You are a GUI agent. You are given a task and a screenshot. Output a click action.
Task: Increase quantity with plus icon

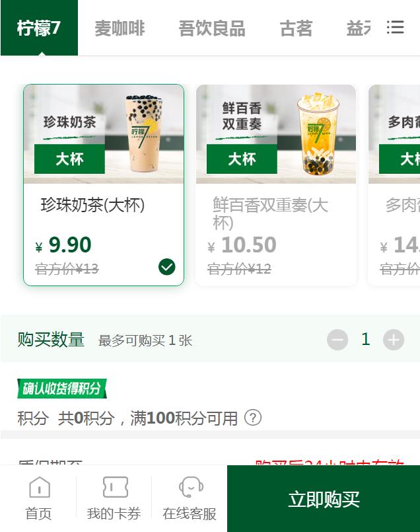[x=394, y=340]
